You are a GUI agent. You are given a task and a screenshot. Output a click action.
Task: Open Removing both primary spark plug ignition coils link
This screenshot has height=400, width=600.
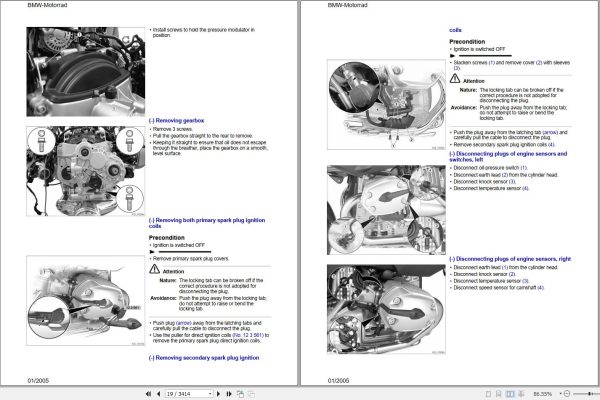pos(207,223)
